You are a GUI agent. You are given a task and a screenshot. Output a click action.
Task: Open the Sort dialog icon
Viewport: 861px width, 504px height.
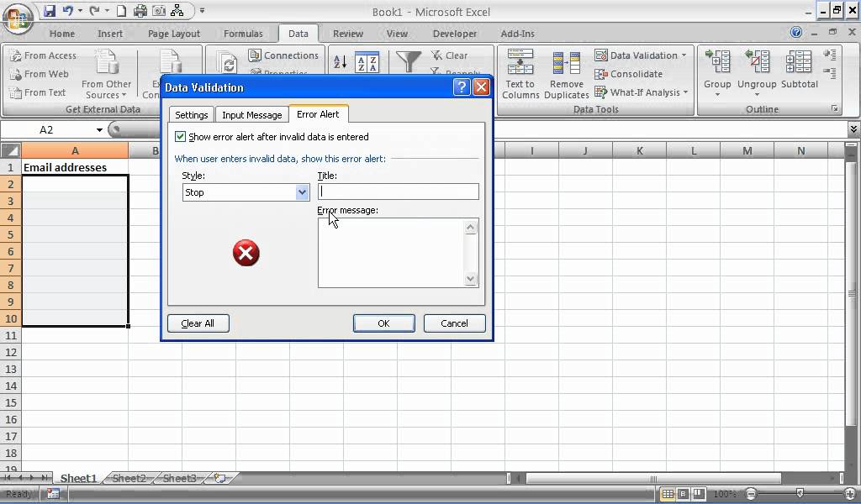pyautogui.click(x=367, y=62)
